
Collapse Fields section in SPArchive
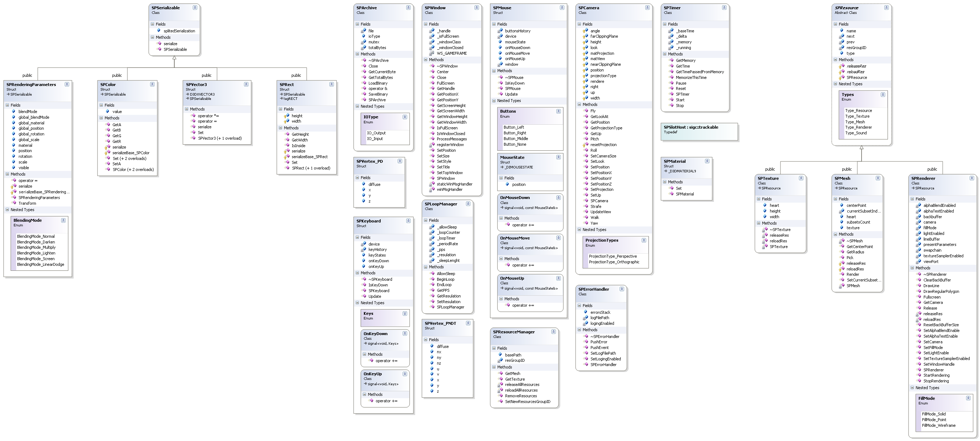coord(357,24)
